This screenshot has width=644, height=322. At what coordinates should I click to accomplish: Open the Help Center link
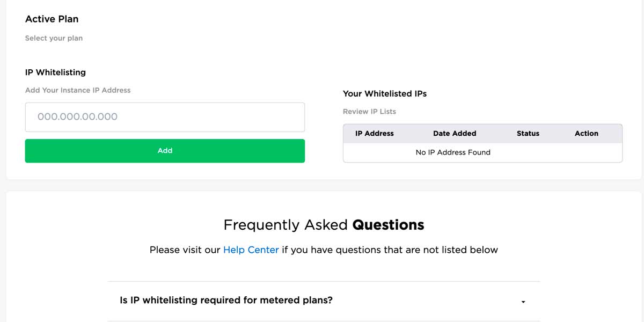point(251,250)
